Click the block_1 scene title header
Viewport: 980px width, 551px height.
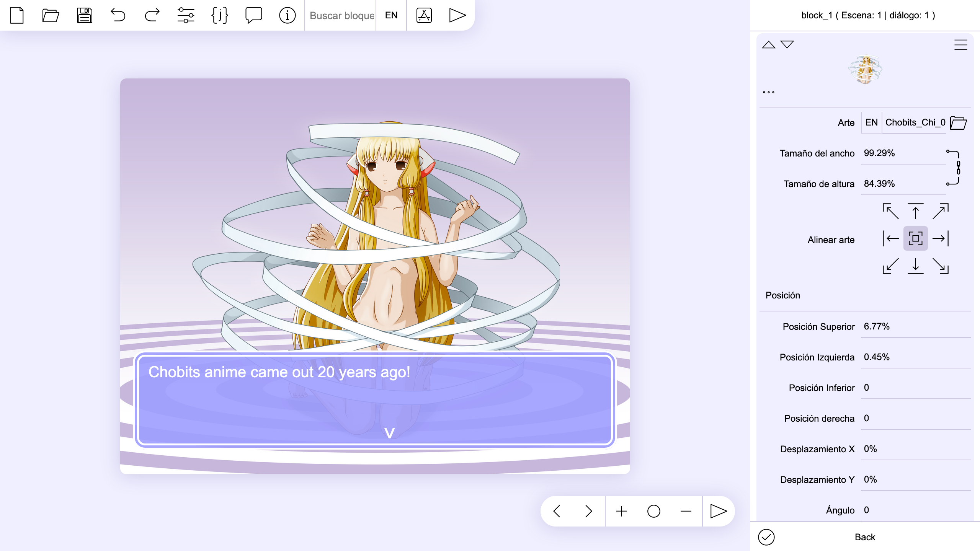868,15
